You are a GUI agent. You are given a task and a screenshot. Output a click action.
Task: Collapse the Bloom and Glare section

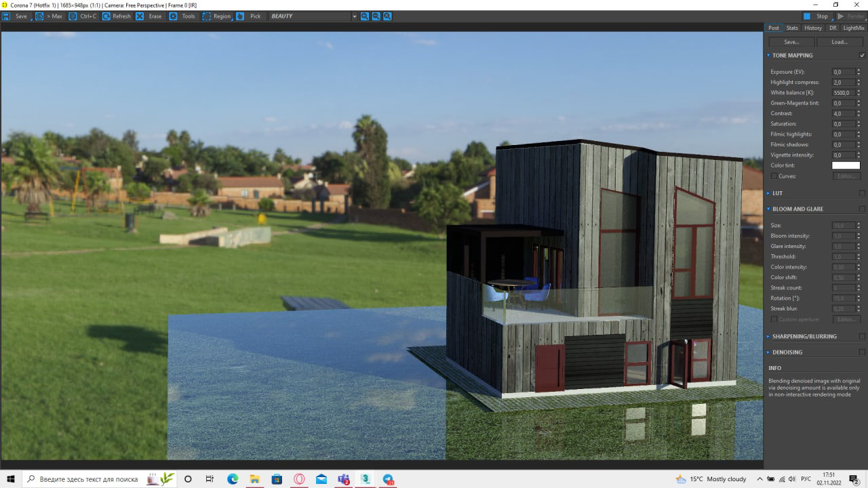click(768, 209)
